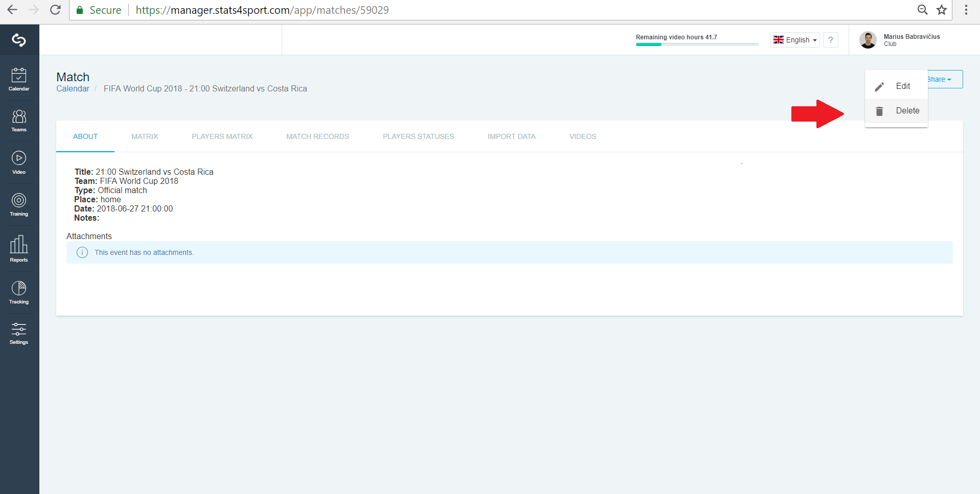Image resolution: width=980 pixels, height=494 pixels.
Task: Open the Settings sliders icon
Action: coord(19,334)
